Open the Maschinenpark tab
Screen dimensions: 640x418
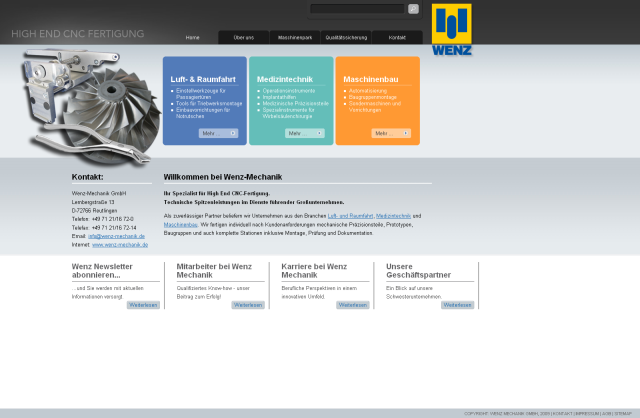(295, 38)
